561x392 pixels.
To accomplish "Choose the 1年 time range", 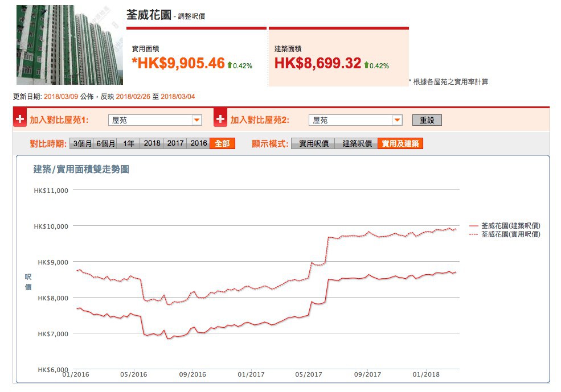I will [129, 143].
